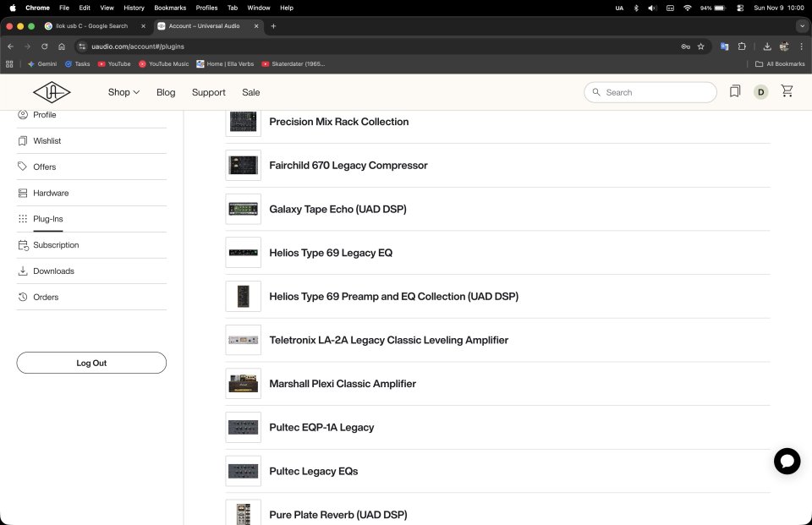This screenshot has width=812, height=525.
Task: Select the Plug-Ins grid icon in sidebar
Action: point(23,218)
